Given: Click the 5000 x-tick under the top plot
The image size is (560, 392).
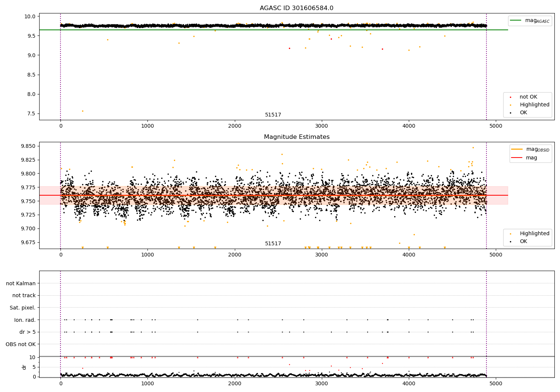Looking at the screenshot, I should click(x=496, y=126).
